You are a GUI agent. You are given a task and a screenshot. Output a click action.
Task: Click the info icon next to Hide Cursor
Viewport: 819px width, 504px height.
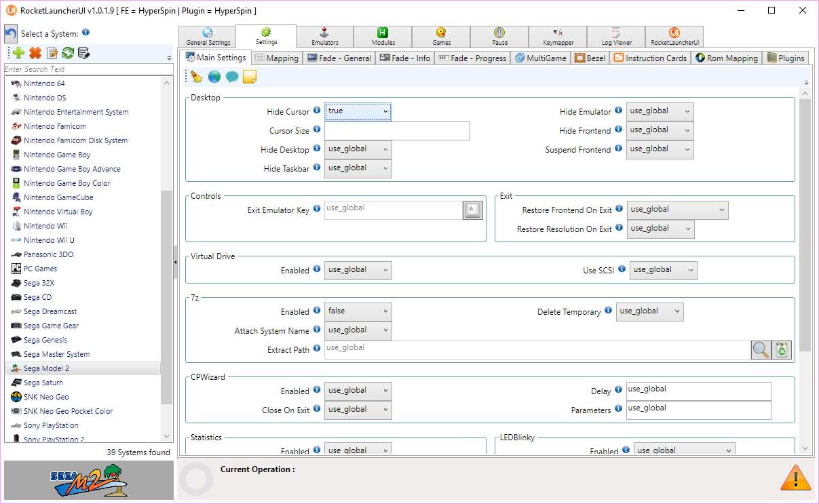coord(317,111)
